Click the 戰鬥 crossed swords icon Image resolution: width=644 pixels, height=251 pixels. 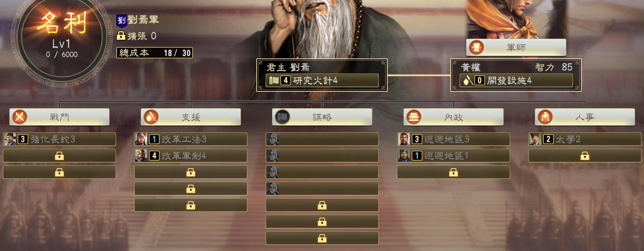[x=20, y=117]
